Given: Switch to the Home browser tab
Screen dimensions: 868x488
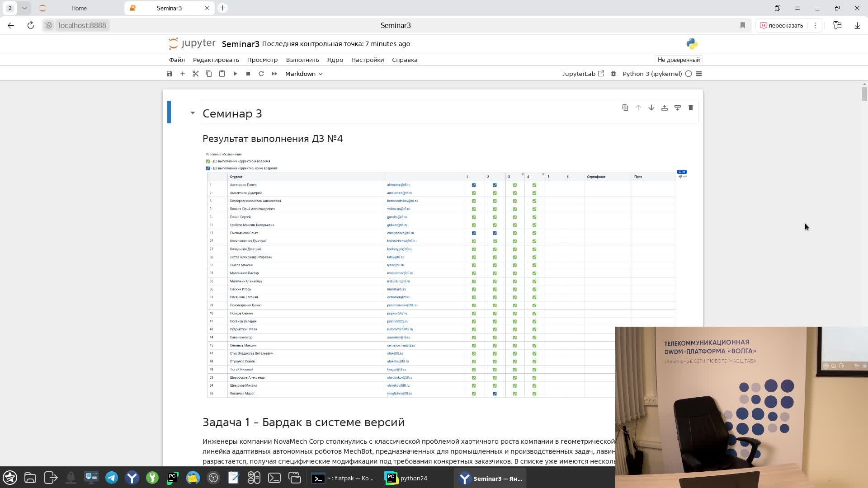Looking at the screenshot, I should click(79, 8).
